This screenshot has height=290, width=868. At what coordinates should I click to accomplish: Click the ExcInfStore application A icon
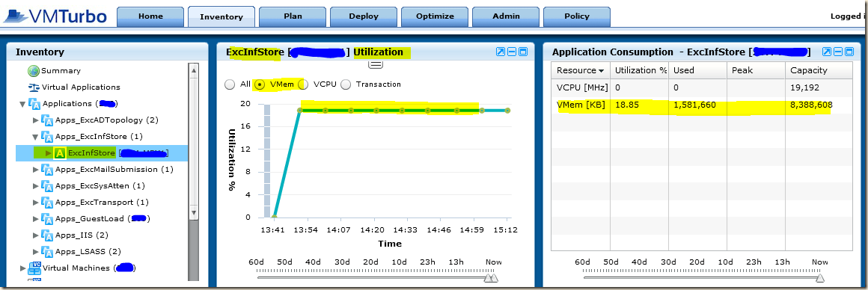point(60,153)
